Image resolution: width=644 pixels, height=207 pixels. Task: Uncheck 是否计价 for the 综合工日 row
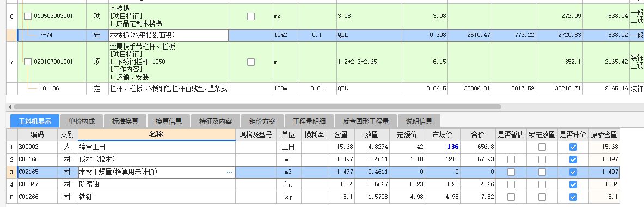pos(573,147)
